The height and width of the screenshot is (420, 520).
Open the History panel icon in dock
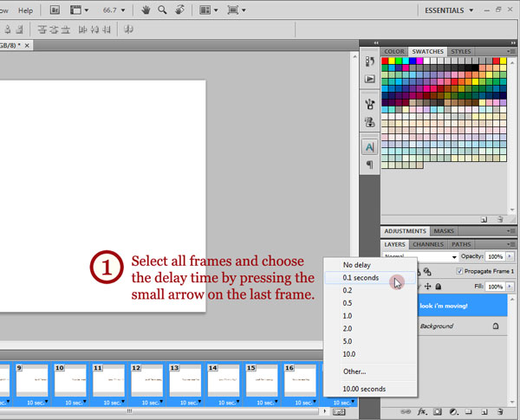tap(370, 61)
